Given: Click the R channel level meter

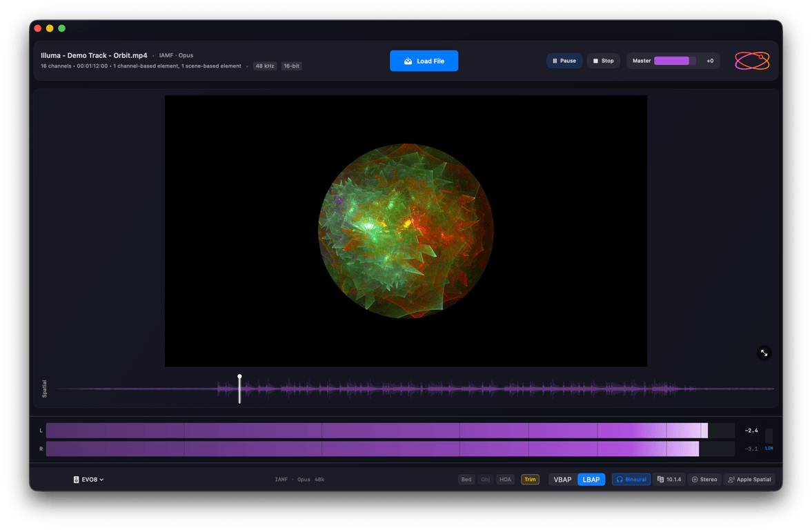Looking at the screenshot, I should [x=390, y=449].
